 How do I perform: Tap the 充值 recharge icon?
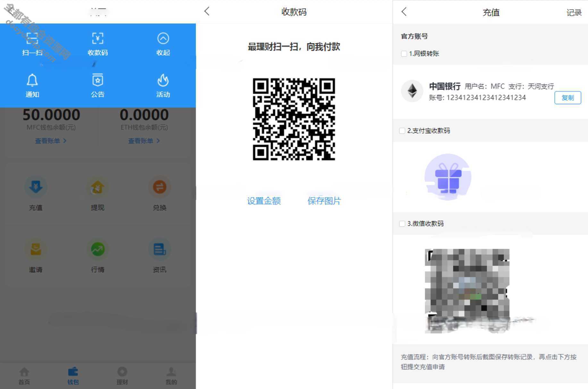coord(36,187)
